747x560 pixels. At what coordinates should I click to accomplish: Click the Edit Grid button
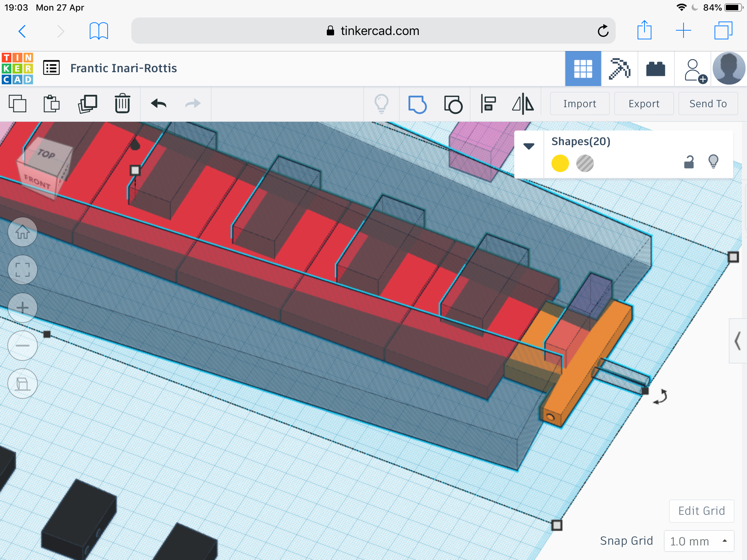[x=701, y=511]
